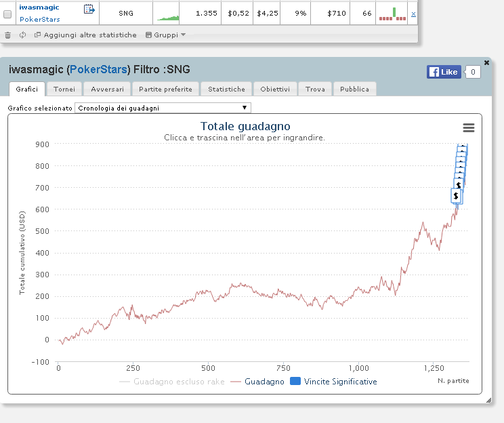The image size is (504, 423).
Task: Click the 66 value cell
Action: tap(363, 13)
